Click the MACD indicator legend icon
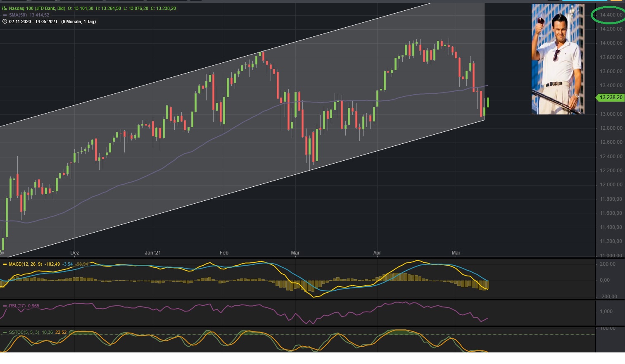 coord(5,264)
